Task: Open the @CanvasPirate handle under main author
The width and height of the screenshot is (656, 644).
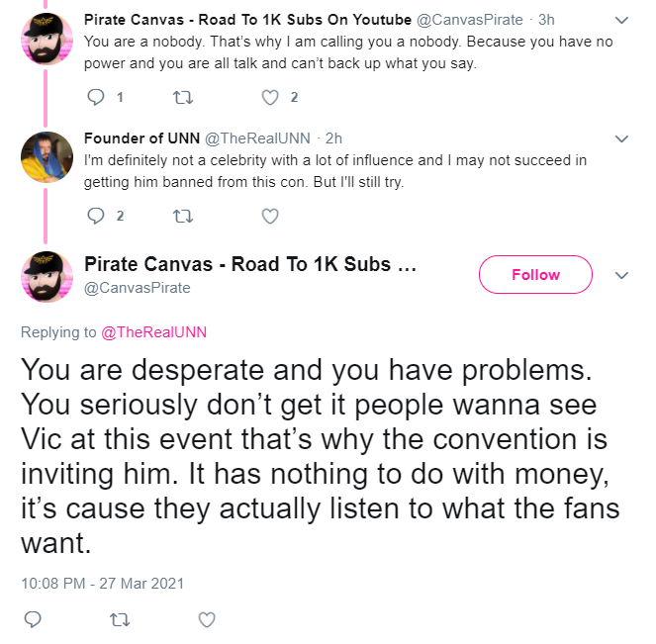Action: 138,288
